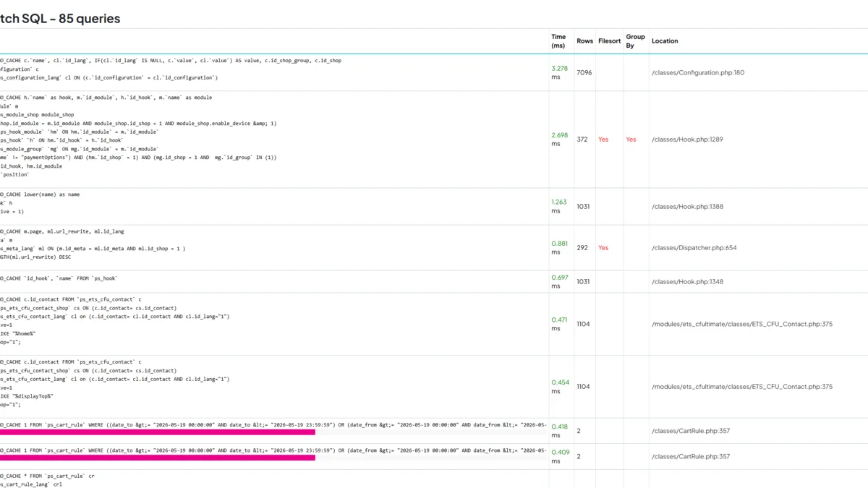Click location /classes/Configuration.php:180
This screenshot has width=868, height=488.
click(698, 72)
